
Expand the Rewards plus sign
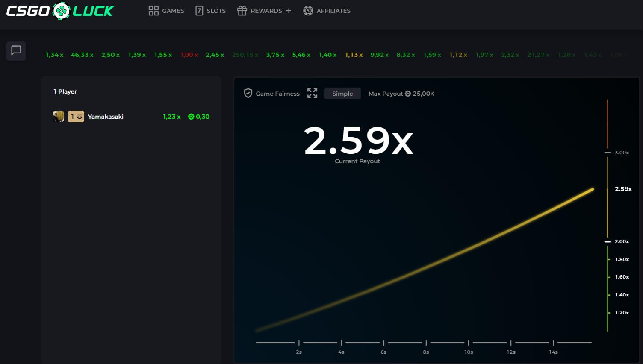click(x=289, y=11)
